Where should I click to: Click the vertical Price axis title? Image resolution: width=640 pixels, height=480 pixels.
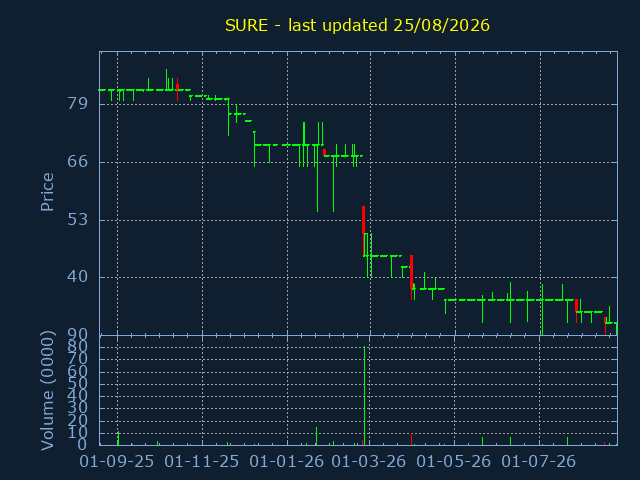(47, 192)
